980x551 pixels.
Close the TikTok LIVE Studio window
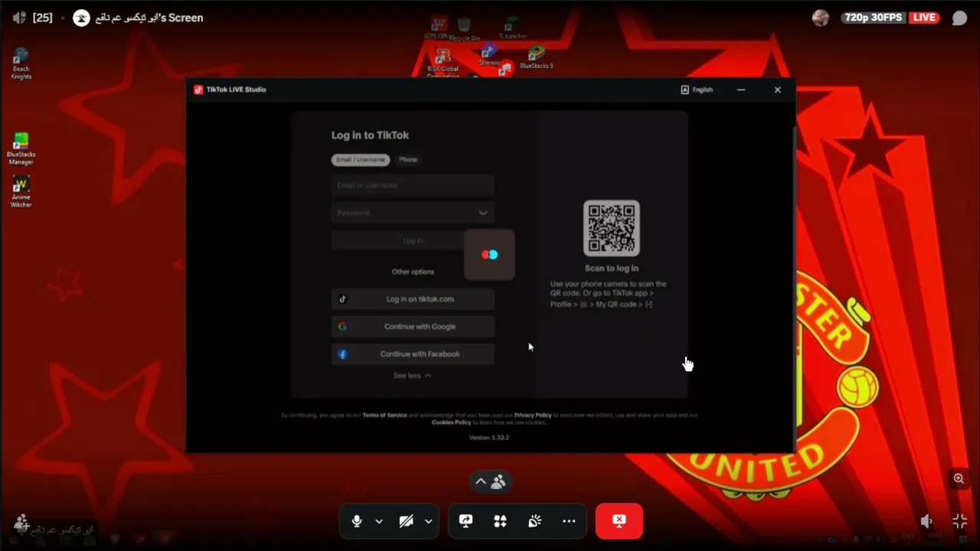point(777,90)
